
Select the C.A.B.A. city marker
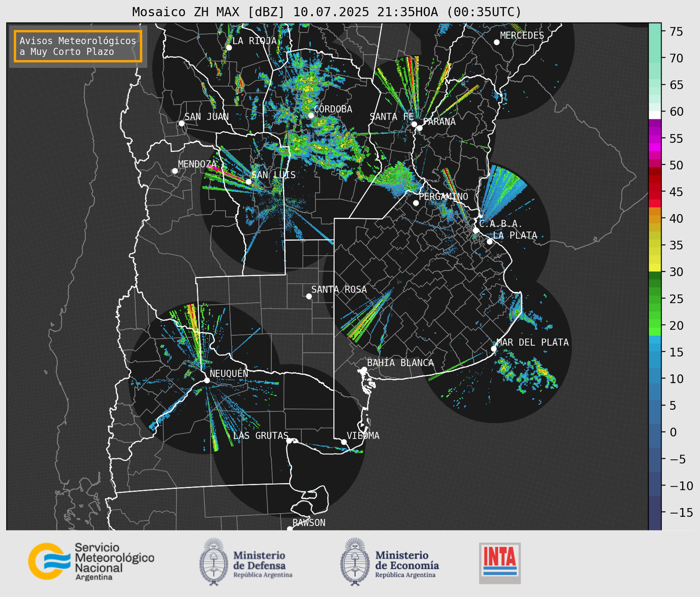[x=476, y=230]
